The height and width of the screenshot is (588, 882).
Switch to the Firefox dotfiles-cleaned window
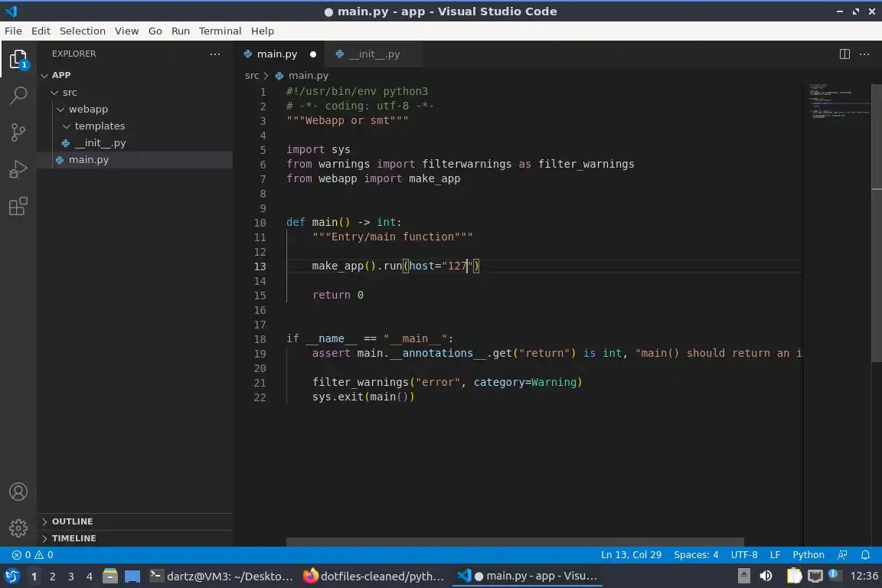point(374,577)
